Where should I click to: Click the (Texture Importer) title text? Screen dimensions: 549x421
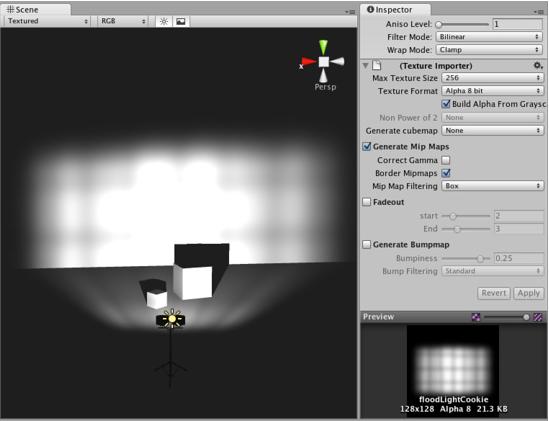point(436,65)
